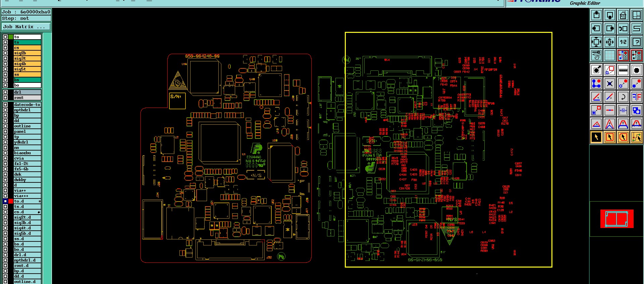This screenshot has width=644, height=284.
Task: Toggle the checkbox for layer cs
Action: (5, 48)
